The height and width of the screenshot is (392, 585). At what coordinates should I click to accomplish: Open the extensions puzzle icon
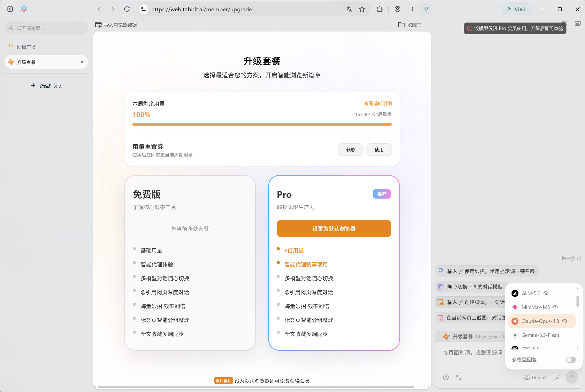click(x=380, y=9)
